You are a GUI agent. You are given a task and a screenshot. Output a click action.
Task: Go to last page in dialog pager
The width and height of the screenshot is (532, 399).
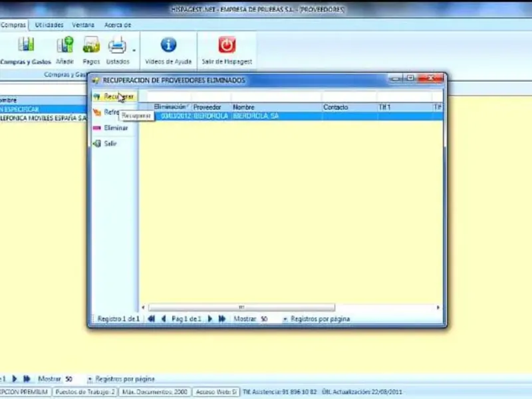click(x=222, y=319)
